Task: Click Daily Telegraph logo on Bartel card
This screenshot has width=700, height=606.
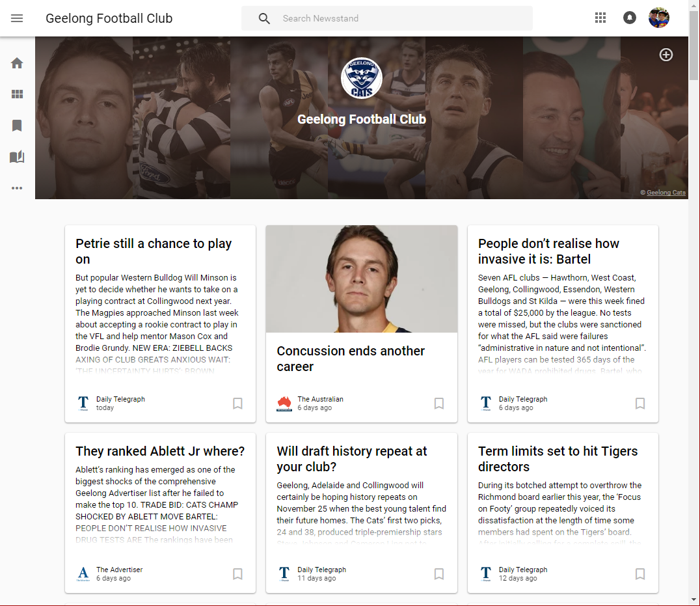Action: click(x=486, y=404)
